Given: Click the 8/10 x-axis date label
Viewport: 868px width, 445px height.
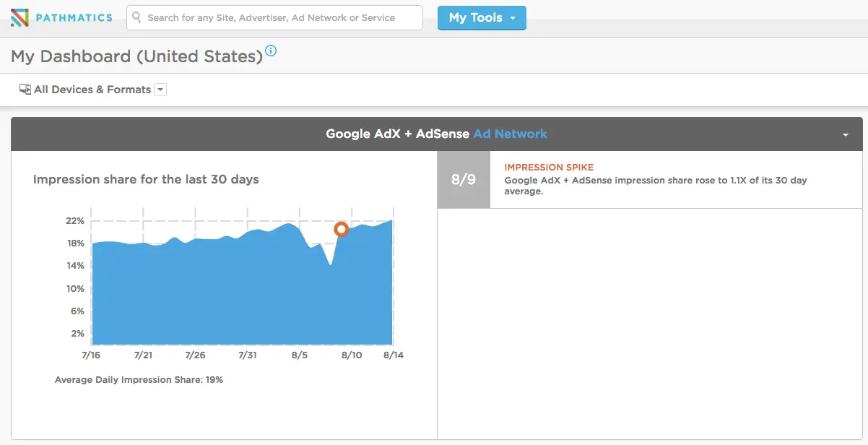Looking at the screenshot, I should coord(352,355).
